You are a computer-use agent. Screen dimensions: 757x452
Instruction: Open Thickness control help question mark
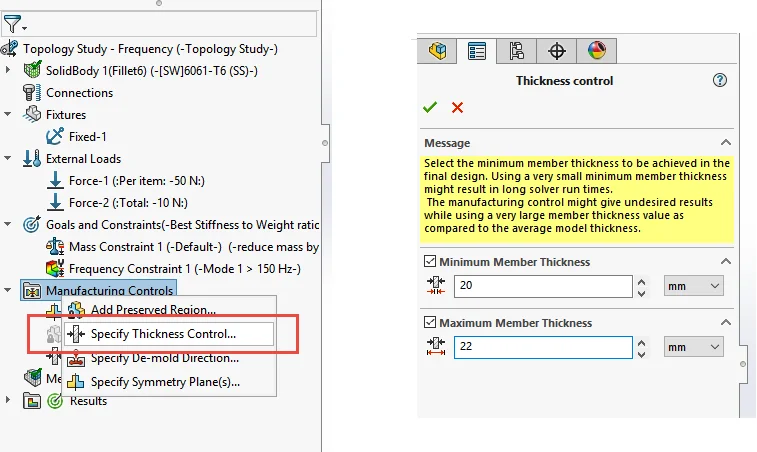[x=720, y=80]
